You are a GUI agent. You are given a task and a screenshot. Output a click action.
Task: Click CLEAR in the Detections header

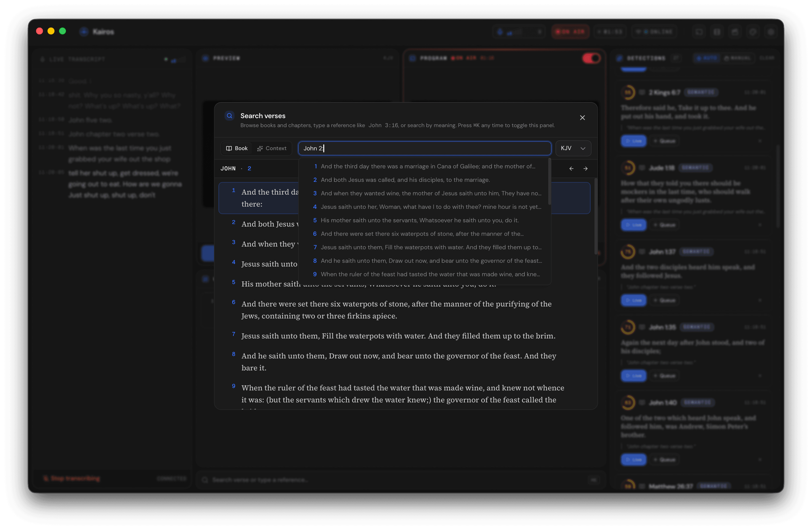point(766,58)
